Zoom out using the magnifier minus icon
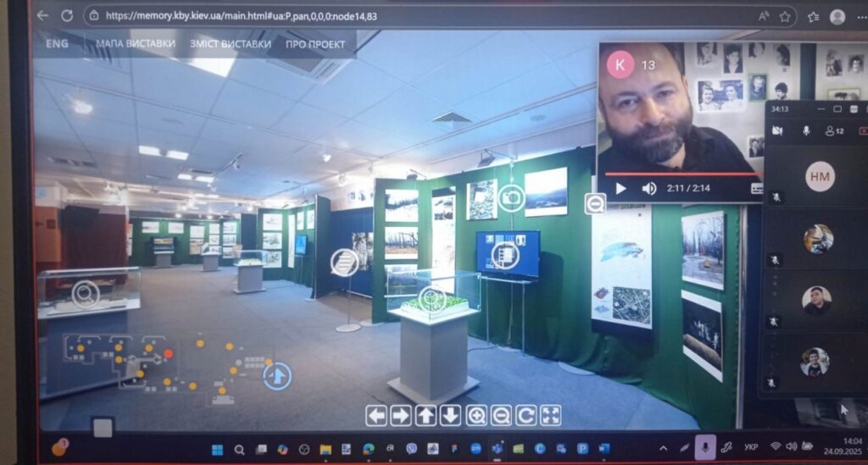Viewport: 868px width, 465px height. point(501,415)
